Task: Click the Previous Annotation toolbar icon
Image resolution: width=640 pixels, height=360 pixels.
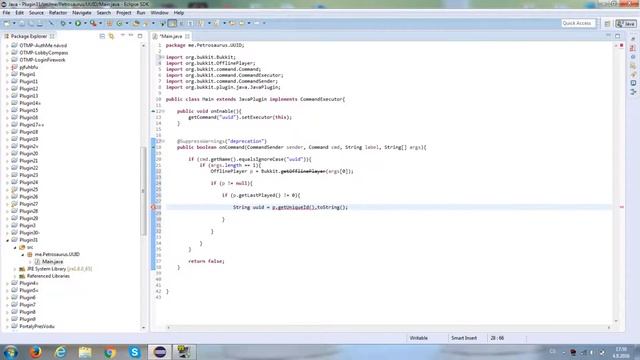Action: (217, 23)
